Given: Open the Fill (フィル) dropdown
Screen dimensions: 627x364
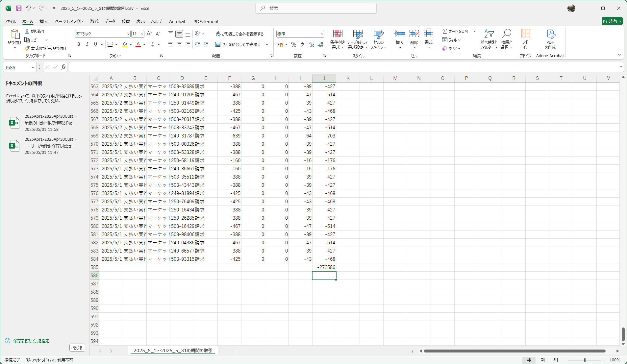Looking at the screenshot, I should [451, 40].
